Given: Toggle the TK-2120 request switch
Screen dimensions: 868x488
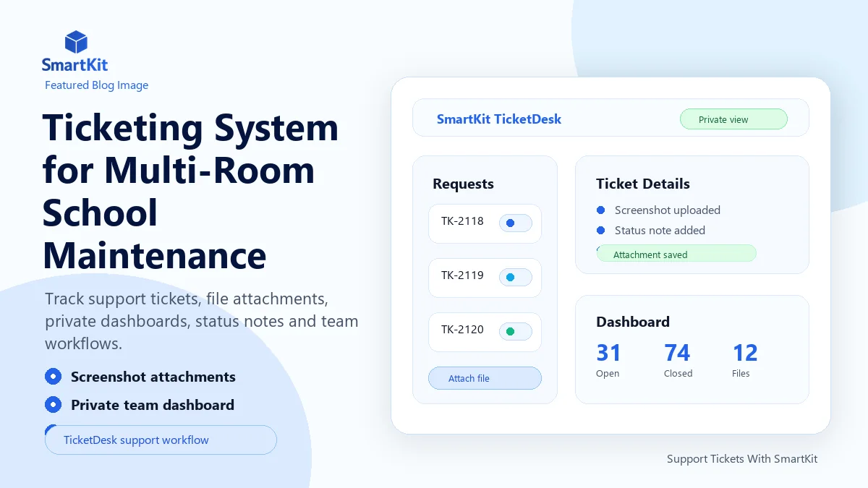Looking at the screenshot, I should (516, 332).
